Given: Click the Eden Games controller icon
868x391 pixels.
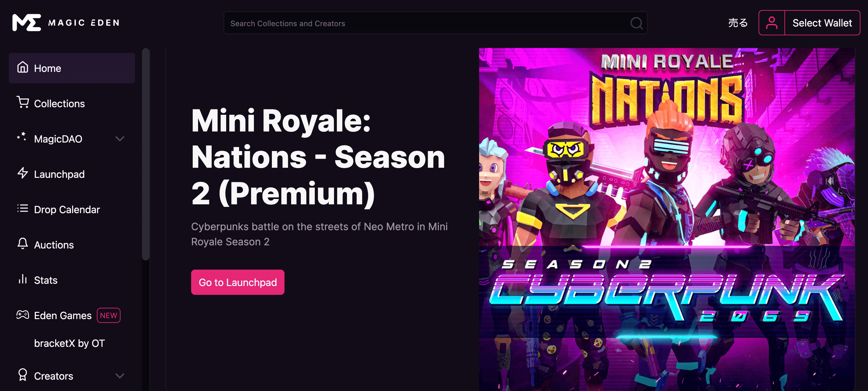Looking at the screenshot, I should tap(23, 315).
